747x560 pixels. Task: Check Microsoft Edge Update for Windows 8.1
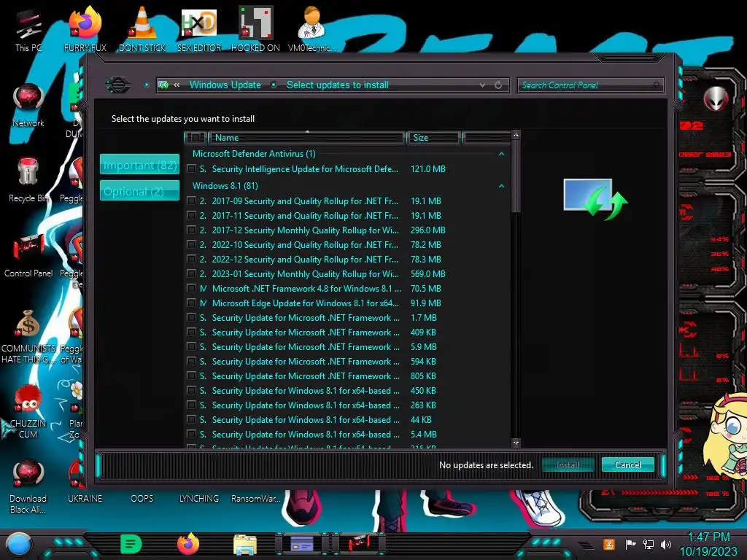[191, 303]
